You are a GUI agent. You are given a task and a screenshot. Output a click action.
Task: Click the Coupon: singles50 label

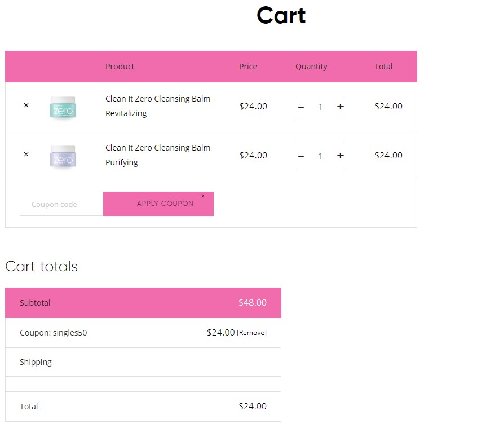pyautogui.click(x=54, y=333)
